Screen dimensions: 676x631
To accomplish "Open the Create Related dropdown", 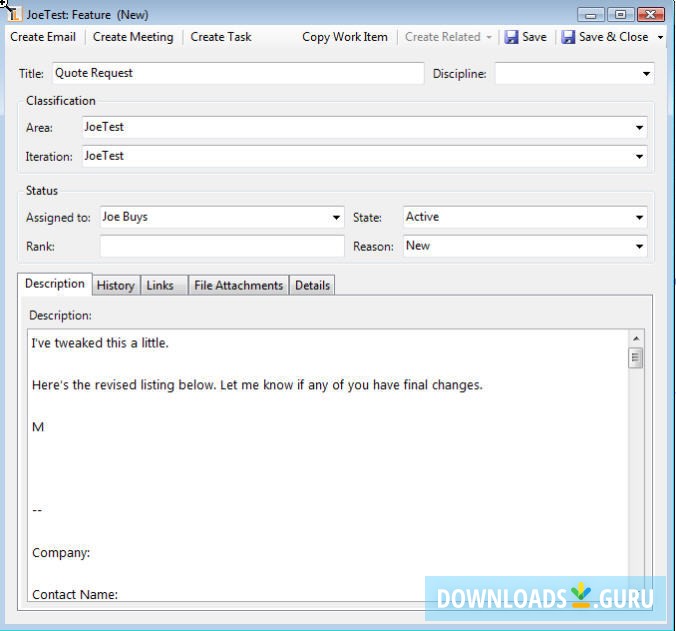I will pos(448,37).
